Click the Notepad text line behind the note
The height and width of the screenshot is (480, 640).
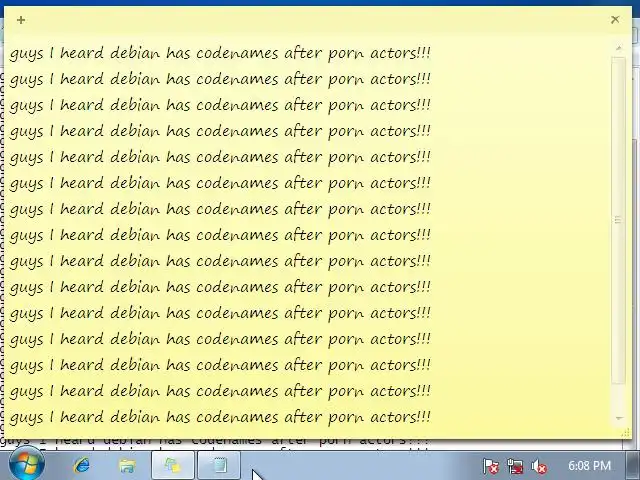pos(214,442)
